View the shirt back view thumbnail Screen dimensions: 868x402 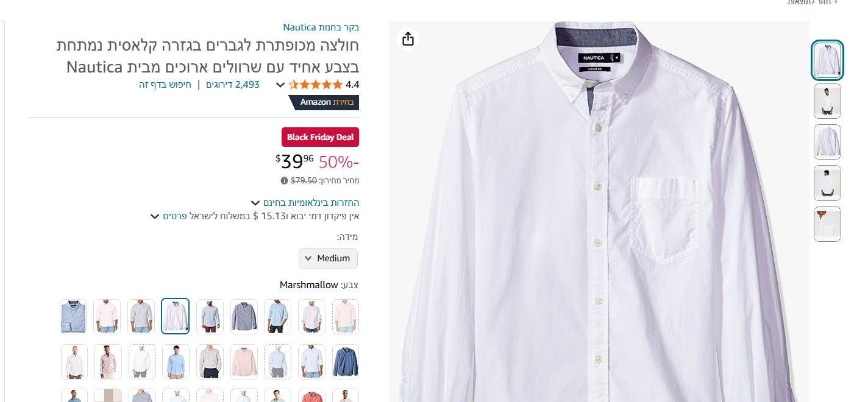coord(827,142)
